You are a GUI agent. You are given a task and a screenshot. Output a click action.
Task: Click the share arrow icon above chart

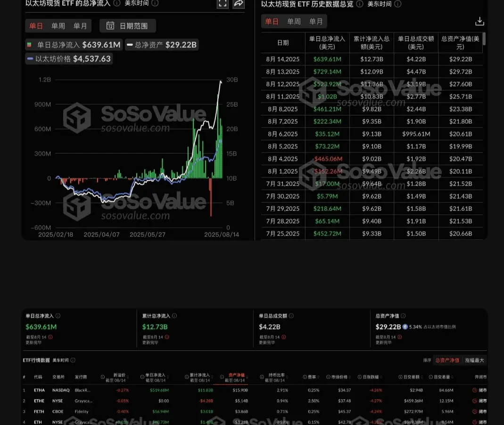click(x=239, y=3)
